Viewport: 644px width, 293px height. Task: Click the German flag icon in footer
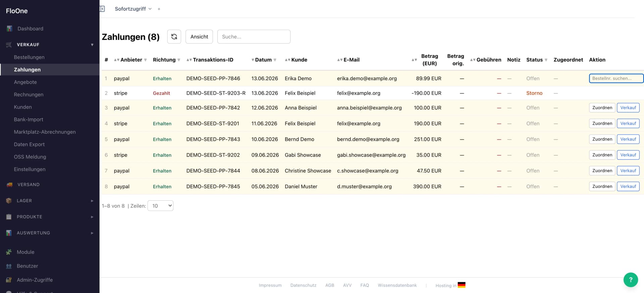pyautogui.click(x=462, y=285)
